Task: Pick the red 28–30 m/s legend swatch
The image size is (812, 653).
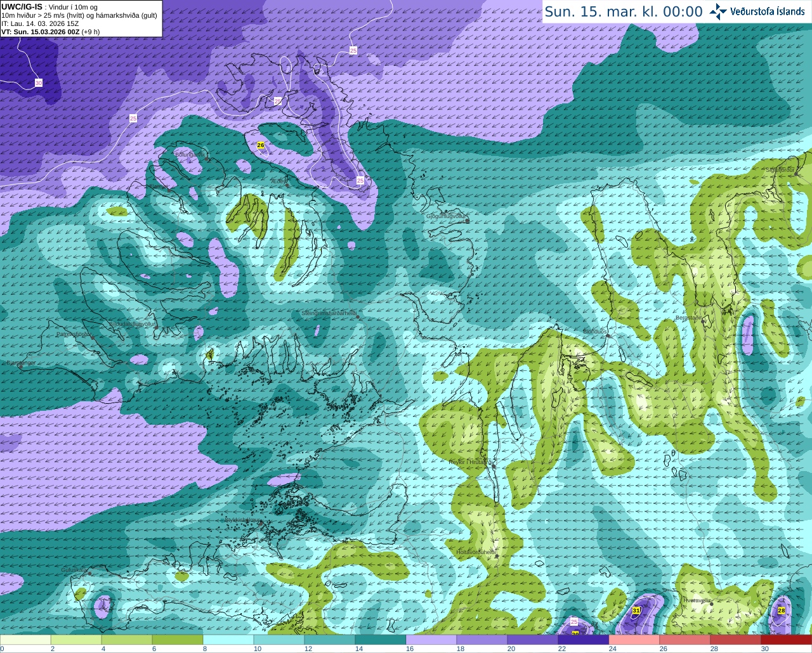Action: pos(736,640)
